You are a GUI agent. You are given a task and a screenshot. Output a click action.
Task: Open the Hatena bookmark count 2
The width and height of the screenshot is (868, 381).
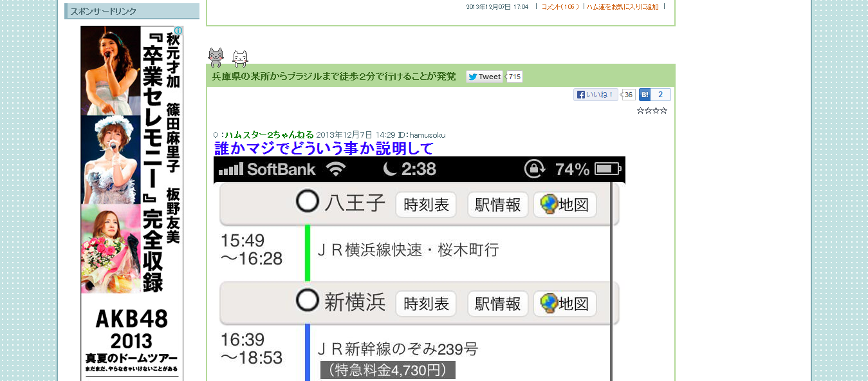click(661, 95)
